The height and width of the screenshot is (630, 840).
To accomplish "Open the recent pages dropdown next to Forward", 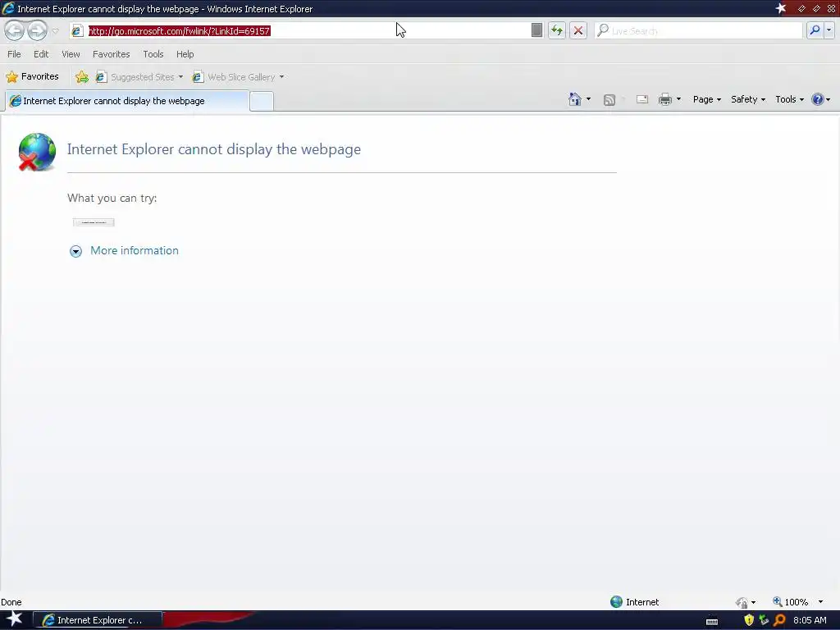I will pos(55,31).
